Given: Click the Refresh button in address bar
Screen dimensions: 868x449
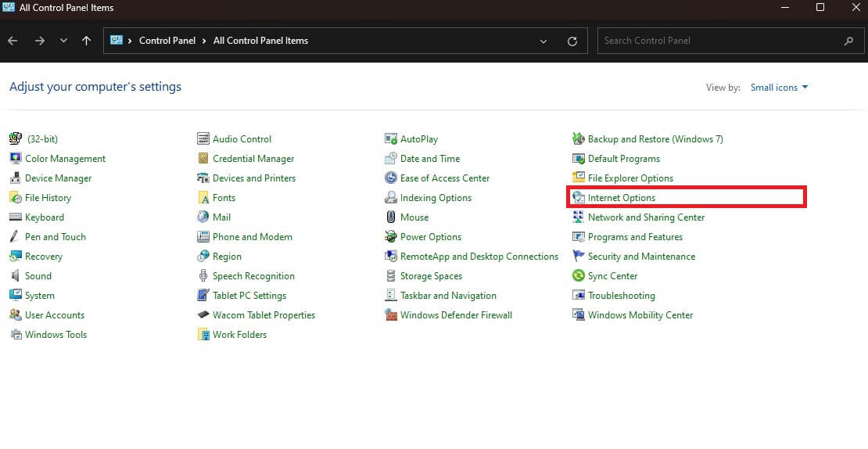Looking at the screenshot, I should [572, 41].
